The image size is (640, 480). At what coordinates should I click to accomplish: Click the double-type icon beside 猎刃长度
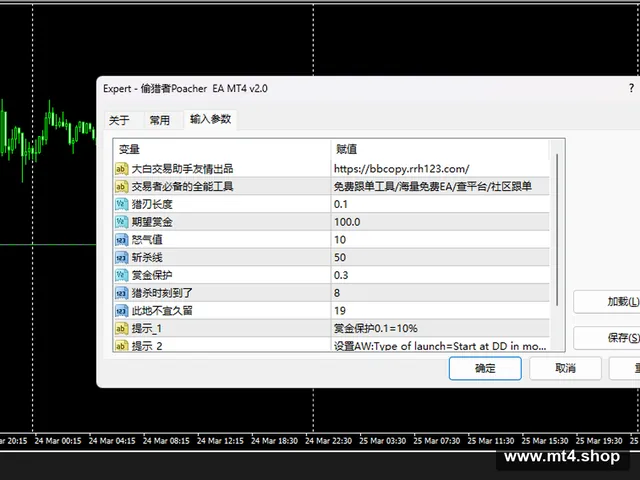pyautogui.click(x=121, y=204)
